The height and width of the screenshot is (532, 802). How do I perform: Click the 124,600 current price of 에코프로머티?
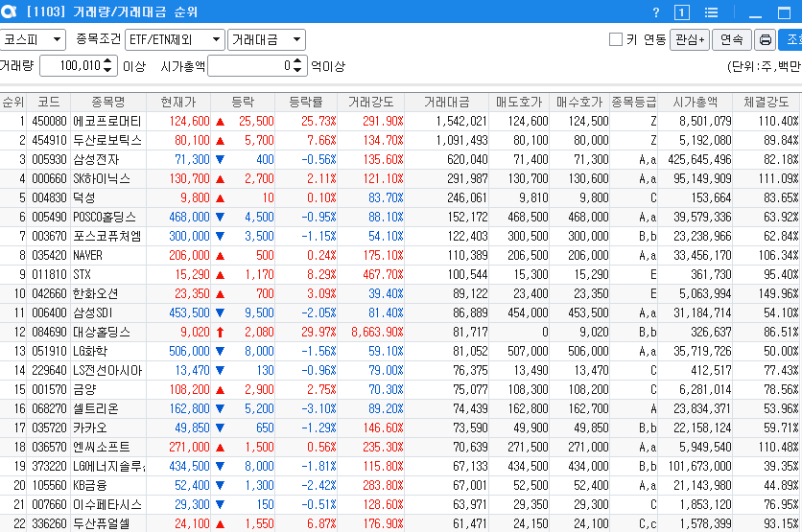189,121
